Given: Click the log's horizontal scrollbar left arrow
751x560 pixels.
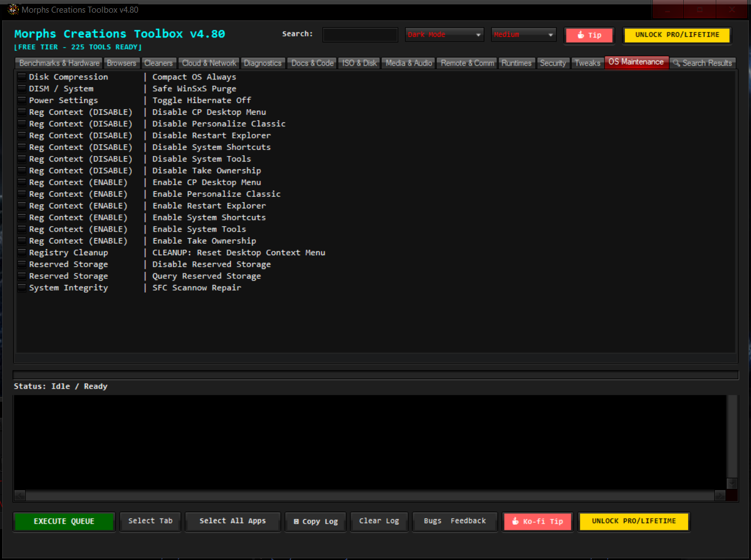Looking at the screenshot, I should [20, 496].
